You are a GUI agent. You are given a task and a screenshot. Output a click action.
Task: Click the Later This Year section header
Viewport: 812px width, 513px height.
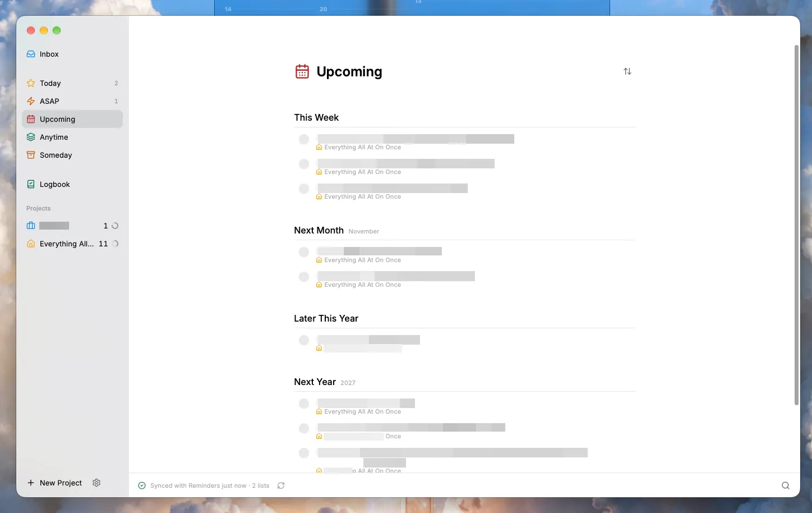[x=326, y=318]
